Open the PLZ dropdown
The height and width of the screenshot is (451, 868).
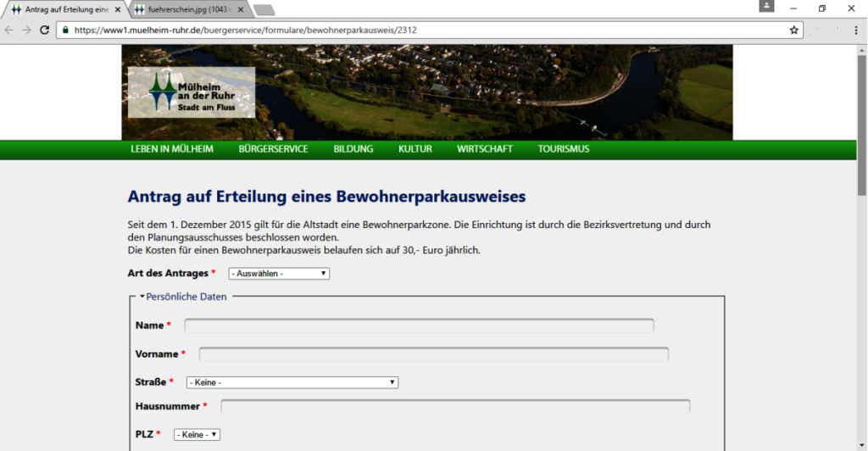(x=197, y=435)
